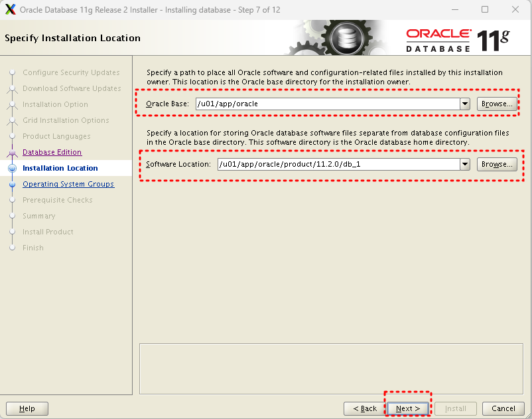Click the empty message box area
This screenshot has width=532, height=419.
[331, 369]
